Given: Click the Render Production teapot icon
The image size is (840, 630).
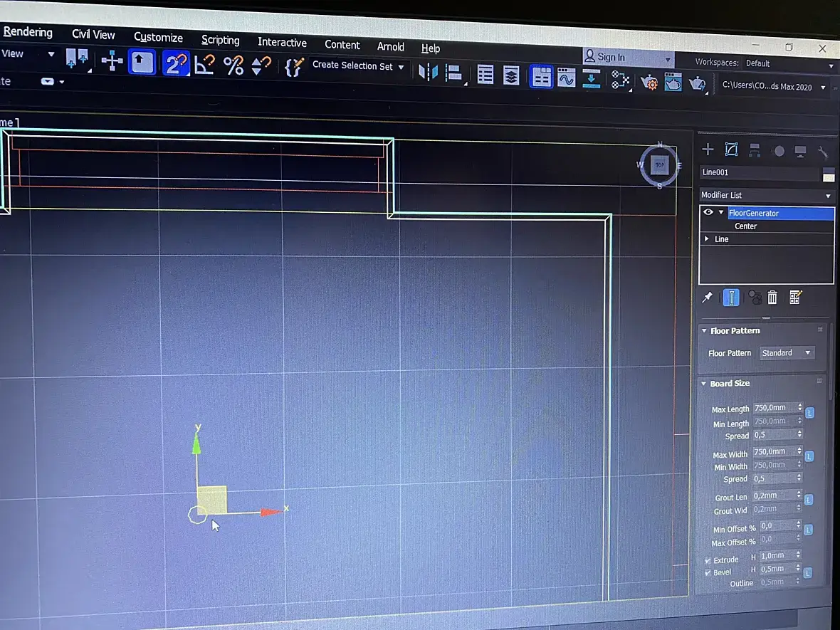Looking at the screenshot, I should (x=698, y=83).
